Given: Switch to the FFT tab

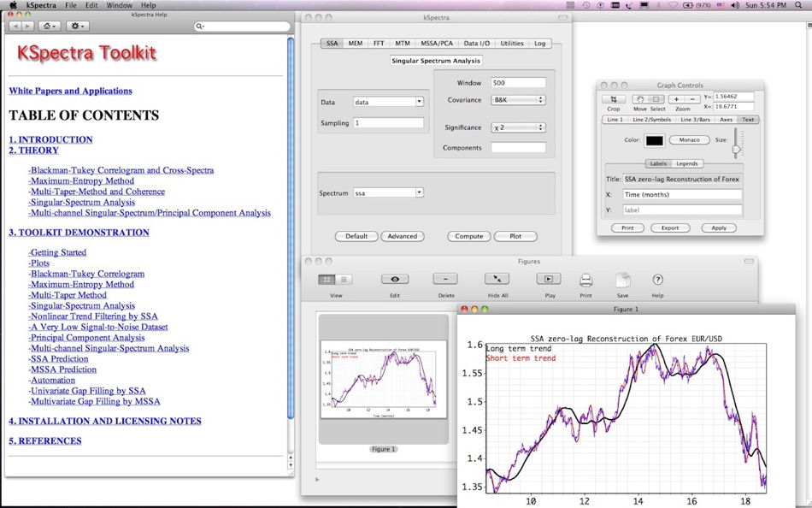Looking at the screenshot, I should click(379, 44).
